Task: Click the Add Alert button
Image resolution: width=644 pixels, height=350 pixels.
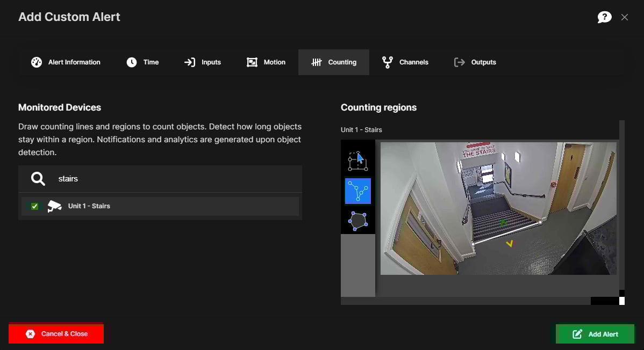Action: click(595, 334)
